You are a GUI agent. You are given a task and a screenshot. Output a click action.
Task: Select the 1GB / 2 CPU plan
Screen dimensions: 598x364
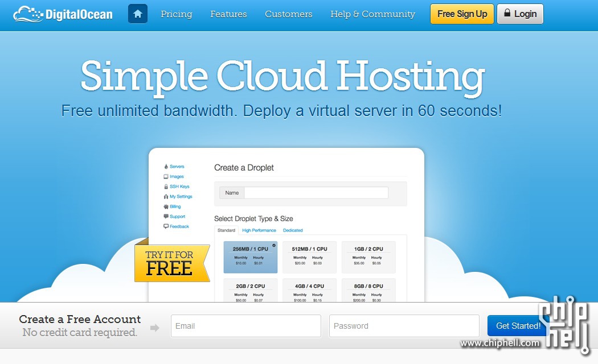[x=368, y=257]
